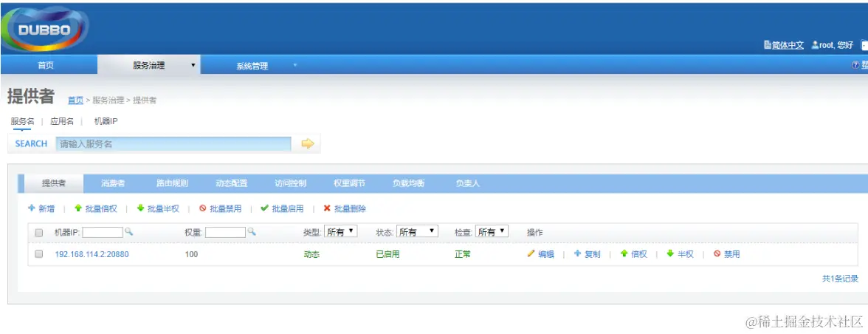868x334 pixels.
Task: Focus the 权重 filter input
Action: pos(225,232)
